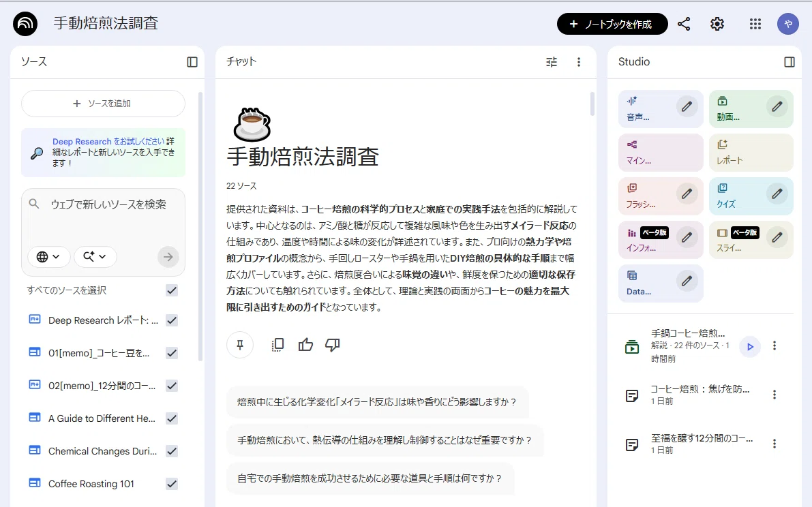Customize 音声 overview with pencil icon
Image resolution: width=812 pixels, height=507 pixels.
click(x=687, y=106)
